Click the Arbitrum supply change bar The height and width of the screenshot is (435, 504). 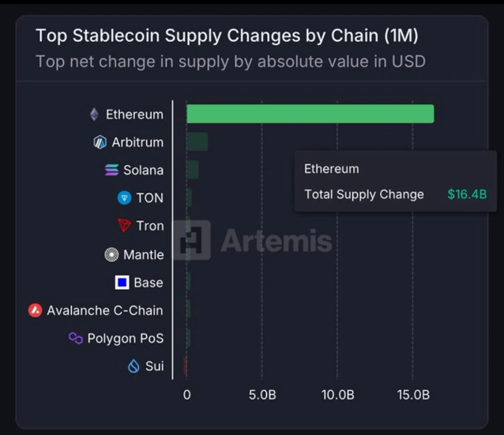pos(197,142)
